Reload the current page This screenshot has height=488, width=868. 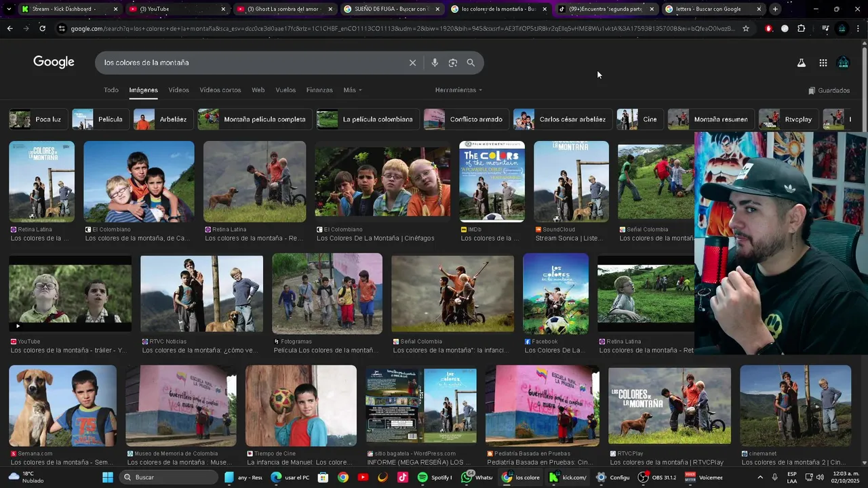point(42,28)
